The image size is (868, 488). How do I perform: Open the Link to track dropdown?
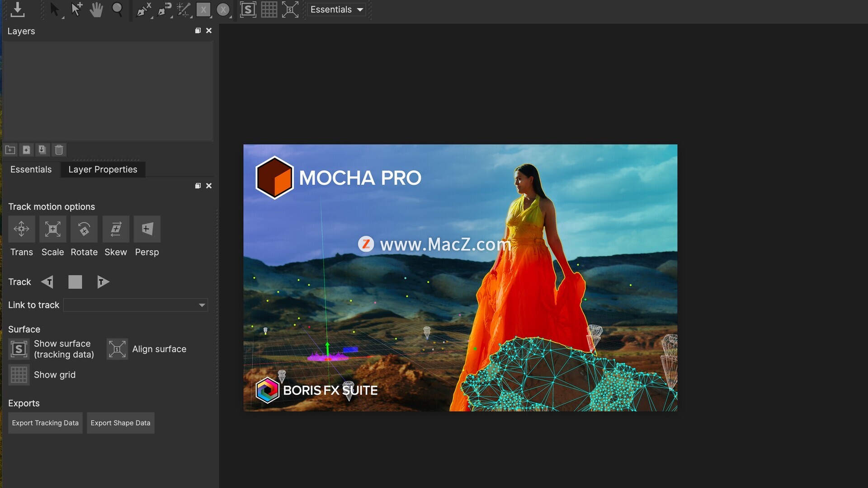(136, 305)
